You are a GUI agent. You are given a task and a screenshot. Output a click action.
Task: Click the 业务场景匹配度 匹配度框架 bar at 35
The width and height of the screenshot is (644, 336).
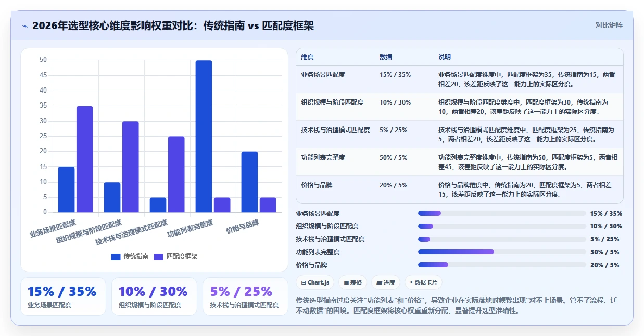click(85, 159)
